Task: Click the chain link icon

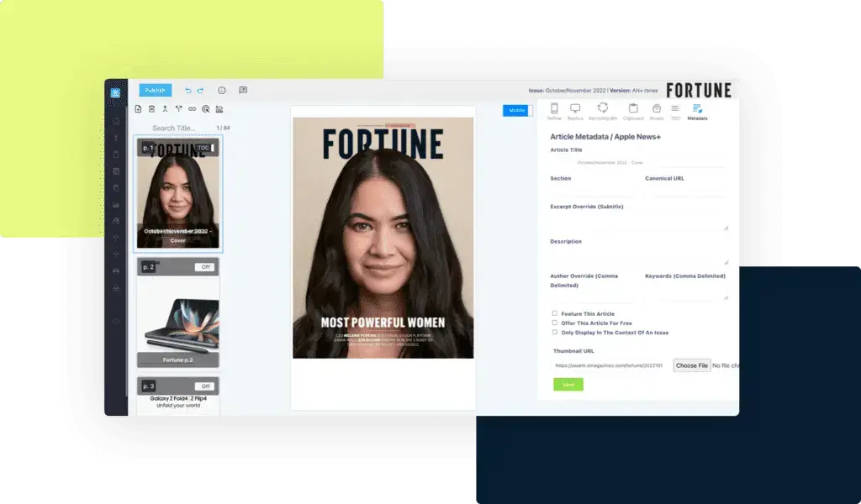Action: point(193,109)
